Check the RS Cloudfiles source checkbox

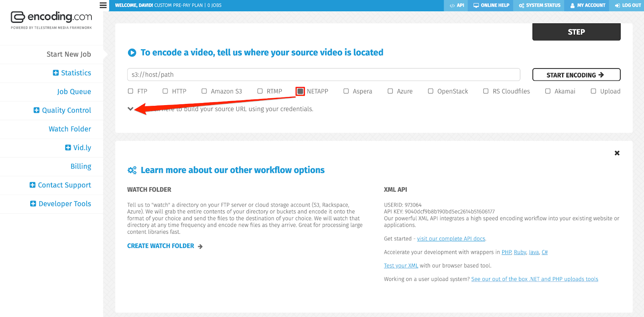(486, 91)
